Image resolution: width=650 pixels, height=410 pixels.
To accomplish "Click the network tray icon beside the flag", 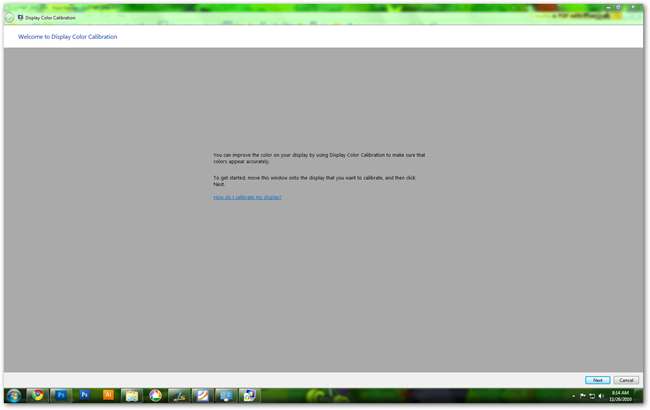I will pos(592,396).
